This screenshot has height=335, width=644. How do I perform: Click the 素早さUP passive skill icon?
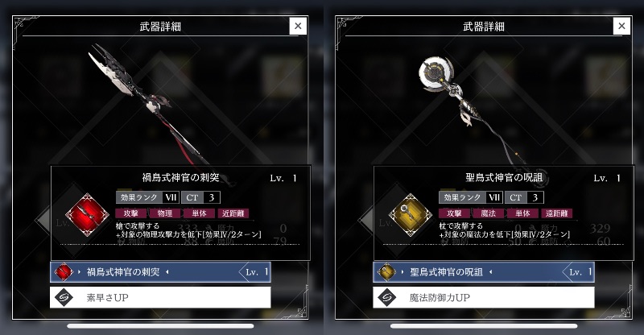tap(64, 297)
